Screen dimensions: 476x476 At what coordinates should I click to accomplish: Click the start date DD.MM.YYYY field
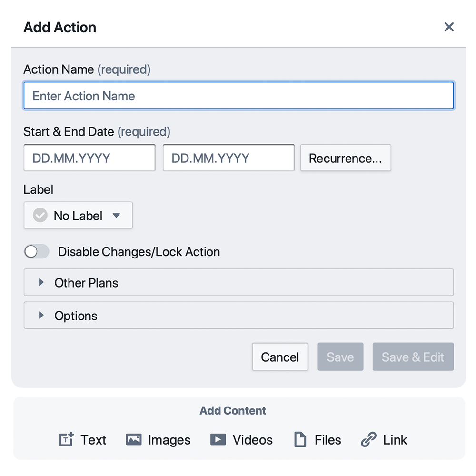pyautogui.click(x=89, y=158)
